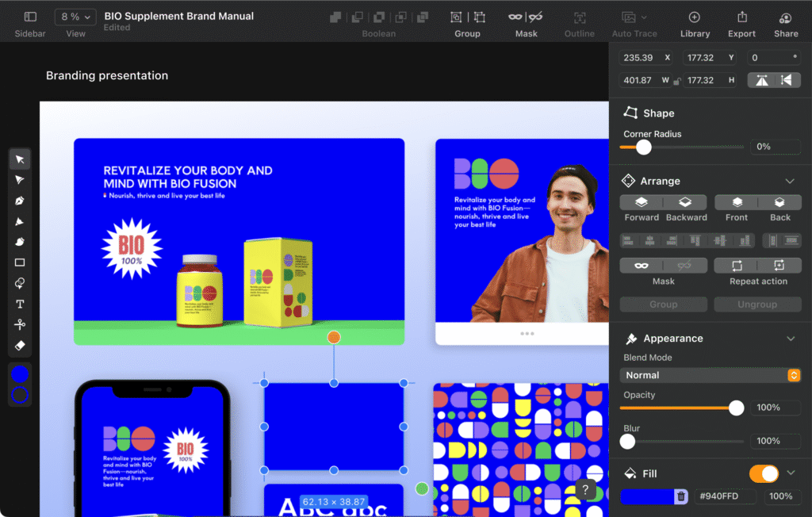Open the zoom percentage View dropdown
Viewport: 812px width, 517px height.
click(76, 17)
